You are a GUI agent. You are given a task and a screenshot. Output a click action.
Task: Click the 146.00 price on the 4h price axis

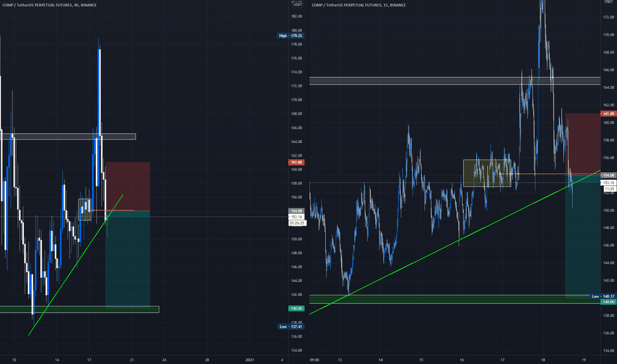(297, 267)
